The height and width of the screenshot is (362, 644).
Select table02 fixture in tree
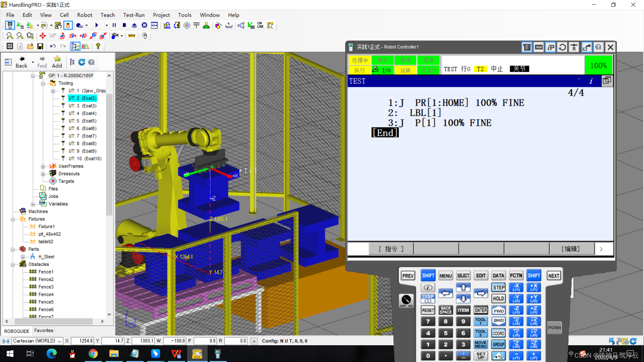46,242
